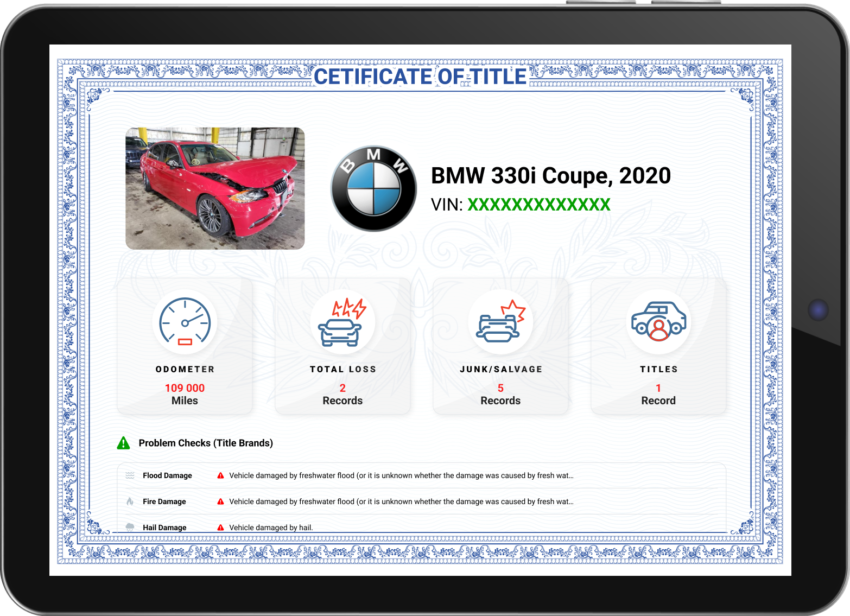Open the 5 Junk/Salvage records
Image resolution: width=850 pixels, height=616 pixels.
500,395
